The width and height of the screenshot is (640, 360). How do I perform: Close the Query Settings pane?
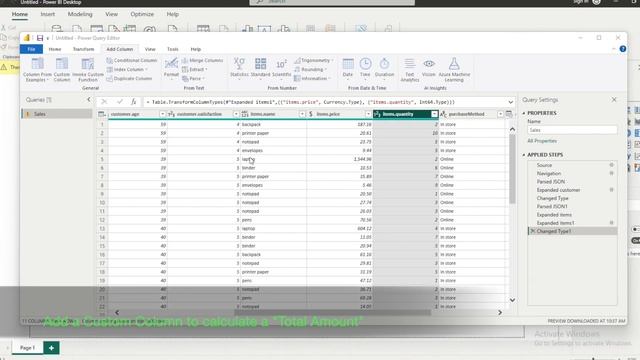614,100
